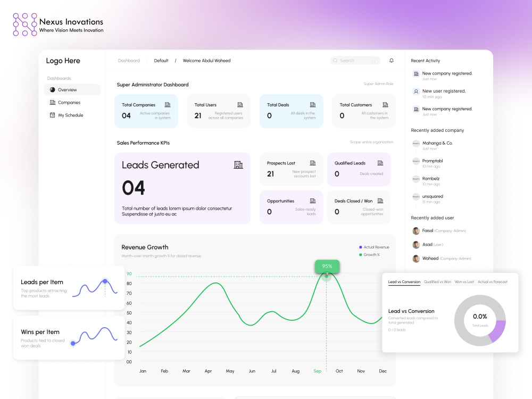This screenshot has height=399, width=532.
Task: Open the Leads per Item card
Action: coord(69,288)
